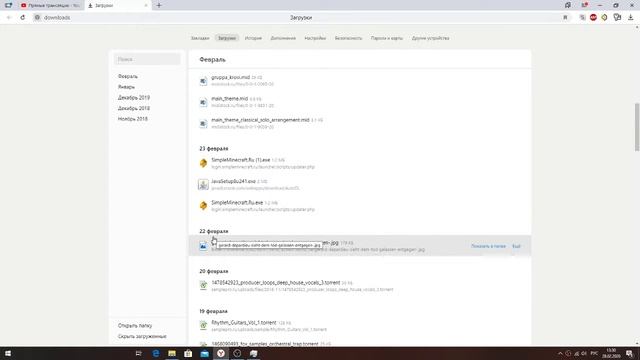Click Открыть папку link
Image resolution: width=640 pixels, height=360 pixels.
point(135,326)
